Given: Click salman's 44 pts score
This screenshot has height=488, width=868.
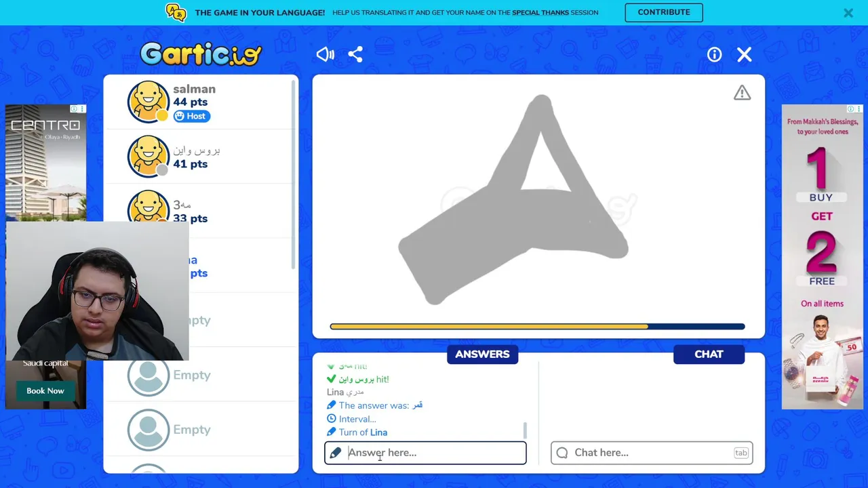Looking at the screenshot, I should pyautogui.click(x=190, y=102).
